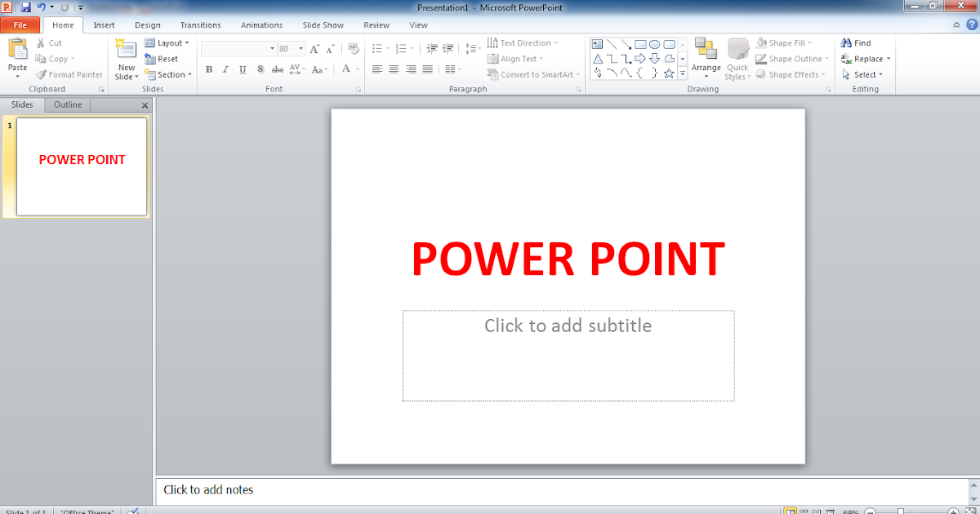Click the large Paste clipboard icon
980x514 pixels.
click(x=17, y=49)
